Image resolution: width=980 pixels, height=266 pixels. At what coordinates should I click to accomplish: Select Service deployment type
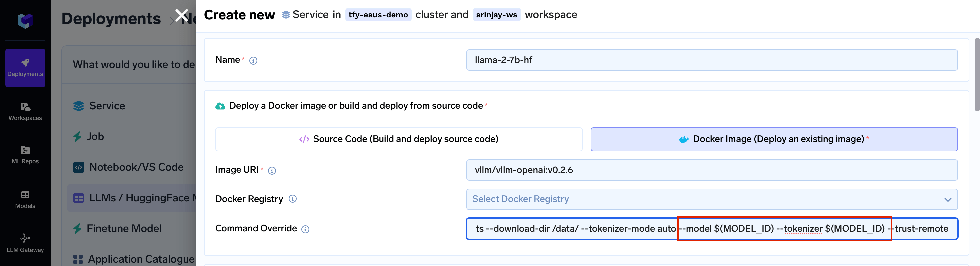pos(99,106)
